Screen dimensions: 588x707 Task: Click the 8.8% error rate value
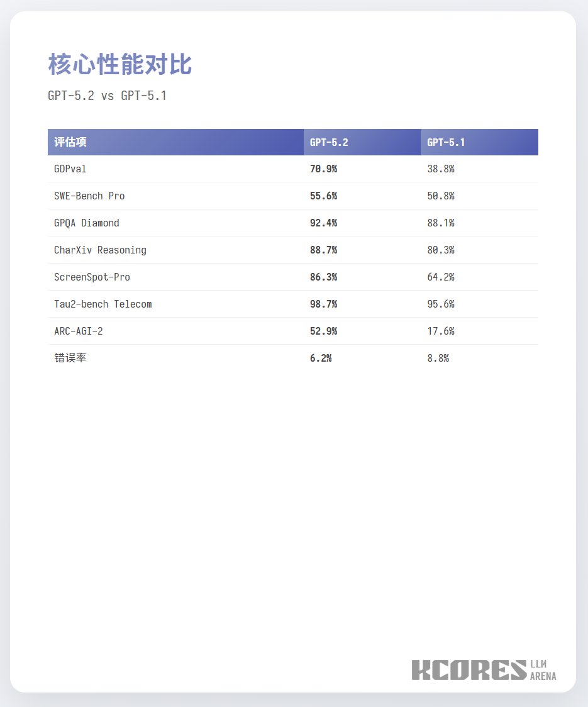tap(439, 358)
